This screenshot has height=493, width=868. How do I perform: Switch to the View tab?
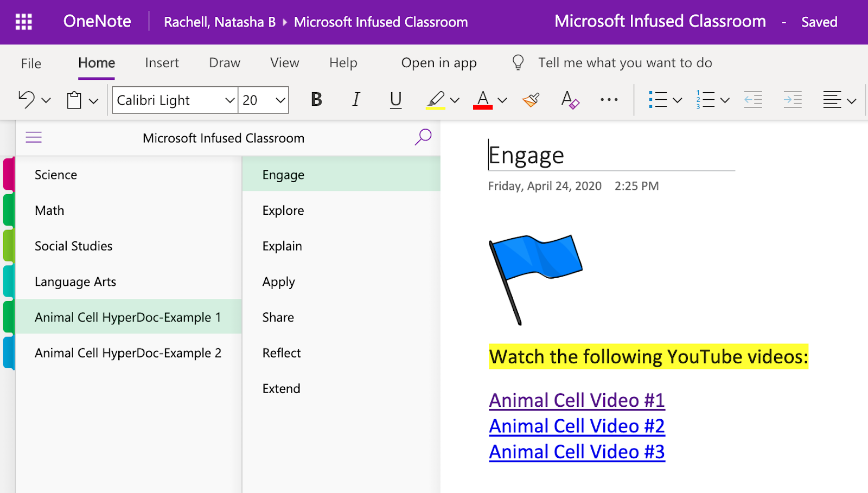(285, 63)
